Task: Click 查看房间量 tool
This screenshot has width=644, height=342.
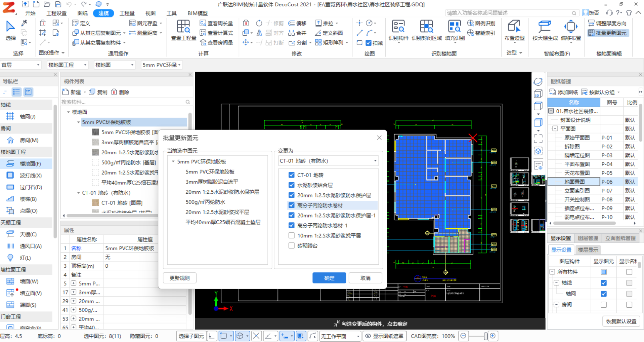Action: [x=216, y=43]
